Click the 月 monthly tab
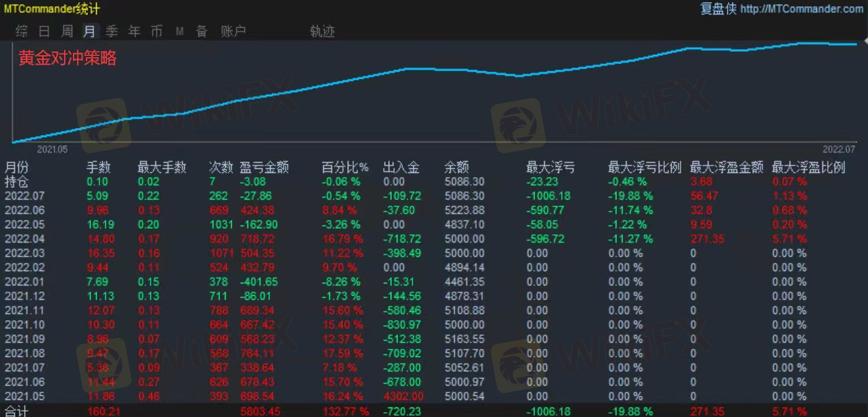Image resolution: width=868 pixels, height=417 pixels. (x=89, y=31)
